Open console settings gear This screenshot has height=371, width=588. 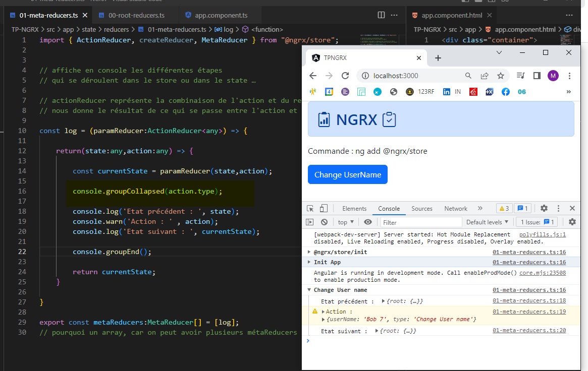pyautogui.click(x=572, y=222)
